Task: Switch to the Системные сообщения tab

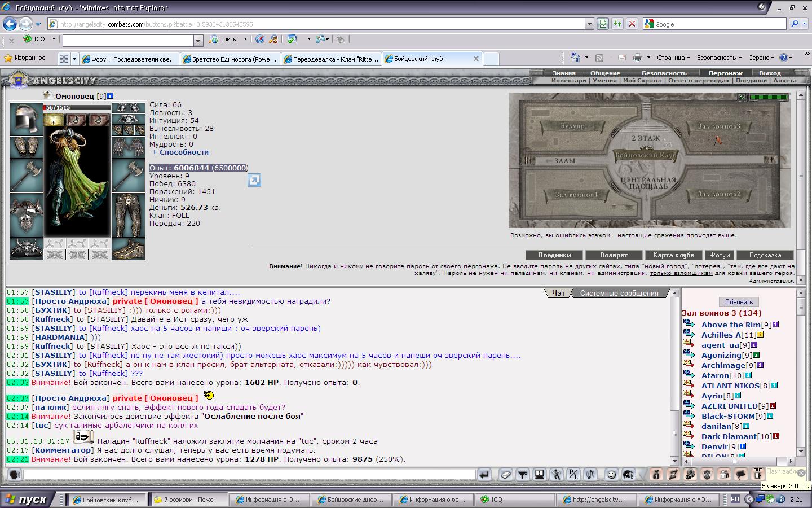Action: [x=619, y=293]
